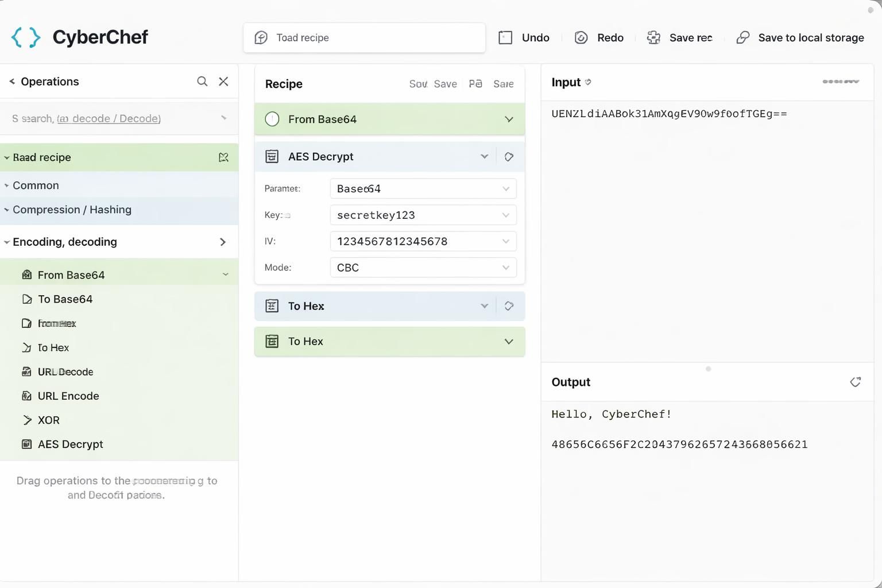Screen dimensions: 882x588
Task: Click the load recipe icon in the top field
Action: [261, 38]
